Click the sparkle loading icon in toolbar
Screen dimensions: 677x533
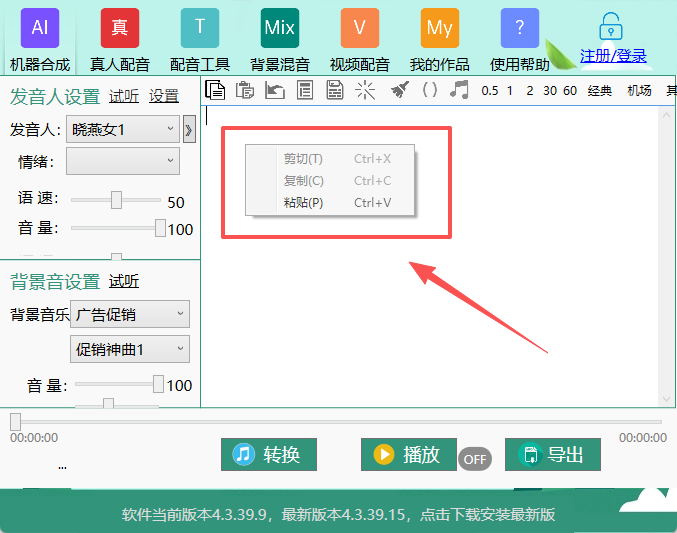[365, 90]
